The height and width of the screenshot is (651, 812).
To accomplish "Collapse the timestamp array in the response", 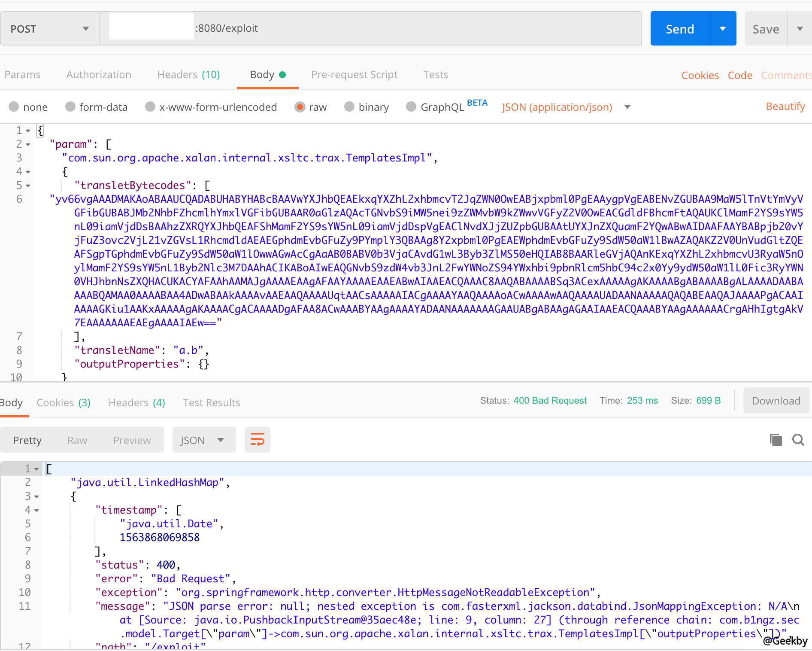I will click(x=37, y=510).
